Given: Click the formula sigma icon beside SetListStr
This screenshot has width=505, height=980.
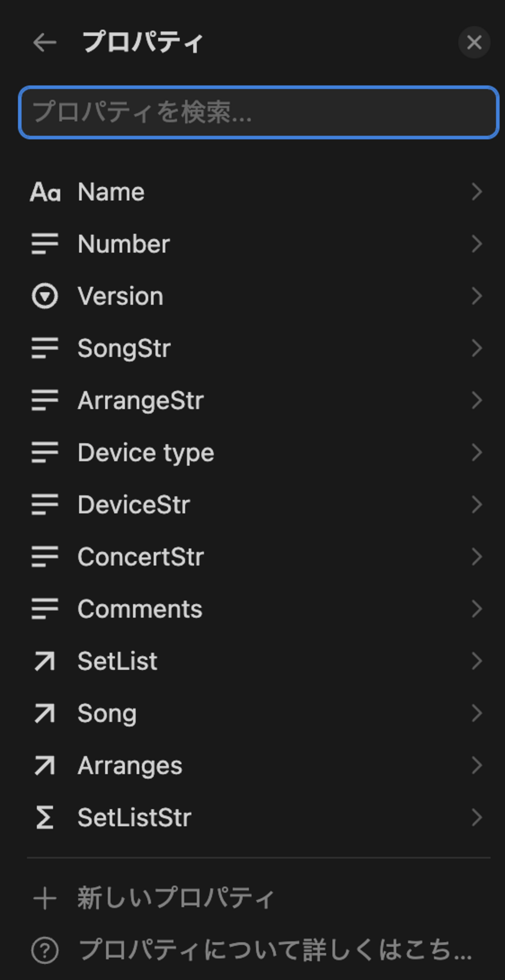Looking at the screenshot, I should tap(45, 818).
